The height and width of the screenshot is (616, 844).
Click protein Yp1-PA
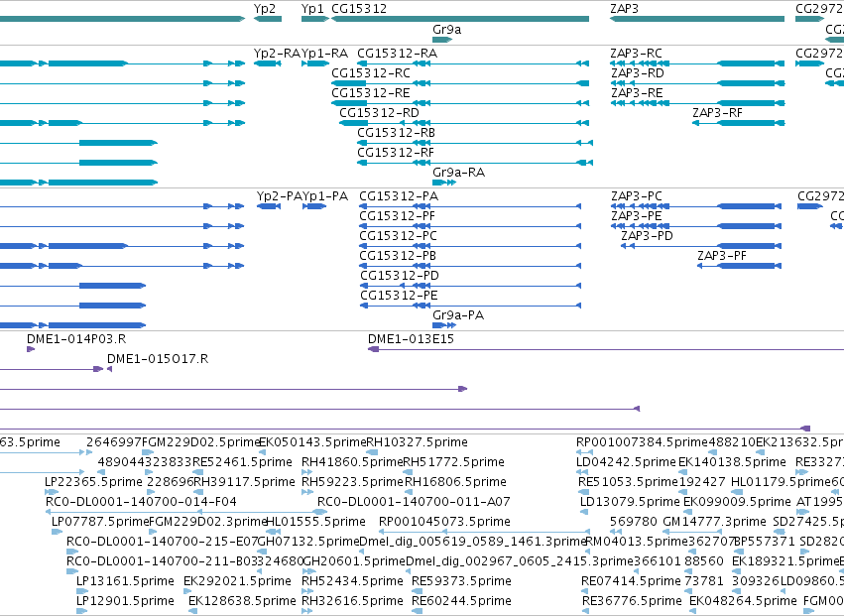(314, 206)
